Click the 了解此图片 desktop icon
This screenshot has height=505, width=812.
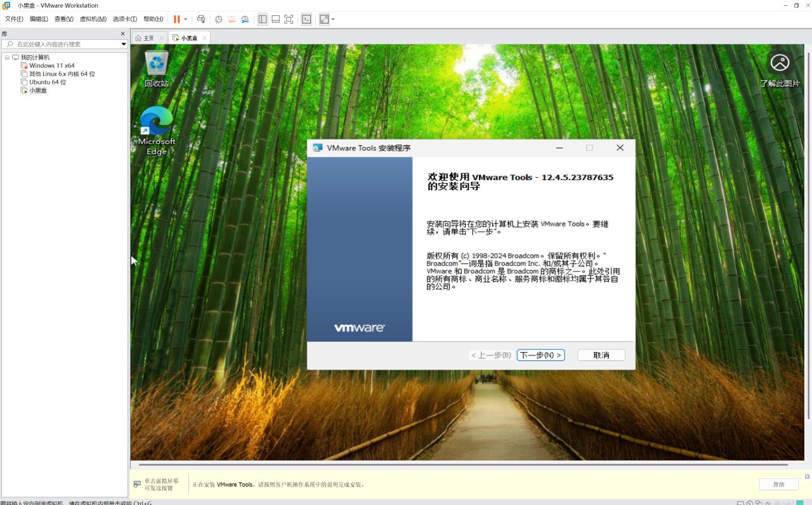click(x=780, y=69)
